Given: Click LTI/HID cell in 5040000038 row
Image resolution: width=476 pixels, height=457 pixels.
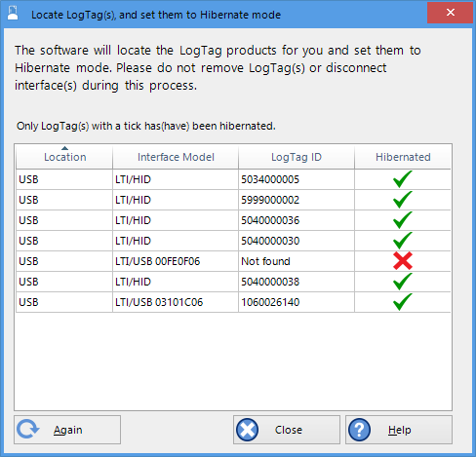Looking at the screenshot, I should click(176, 282).
